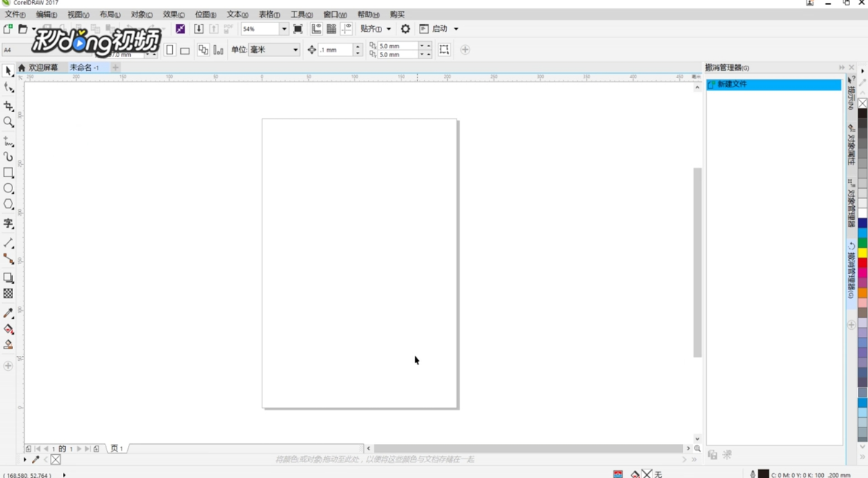The width and height of the screenshot is (868, 478).
Task: Click the Welcome screen home icon
Action: pos(22,67)
